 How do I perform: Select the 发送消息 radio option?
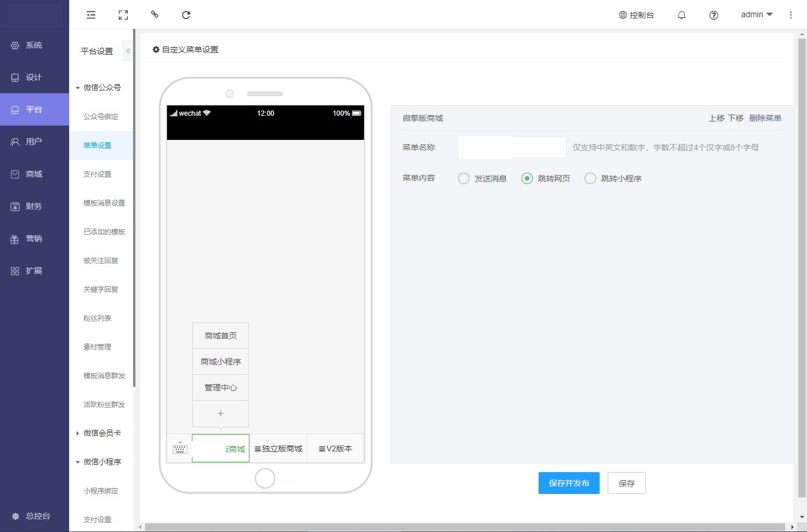point(464,178)
